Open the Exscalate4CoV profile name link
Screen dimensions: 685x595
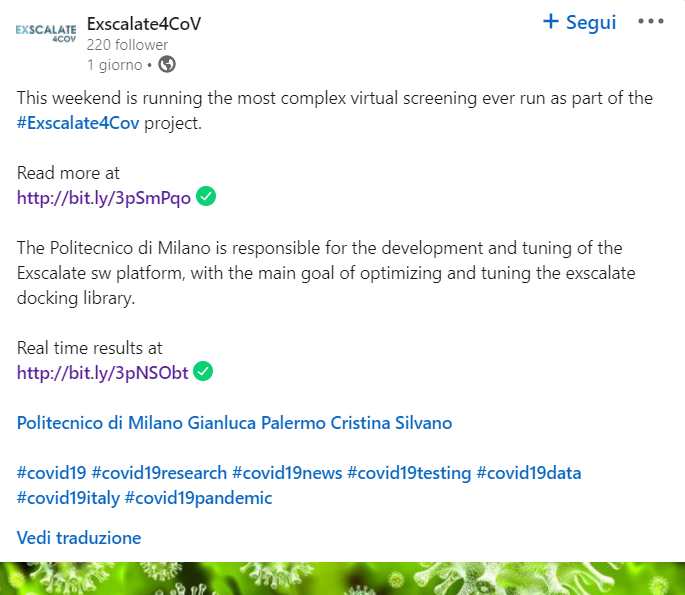click(x=144, y=23)
